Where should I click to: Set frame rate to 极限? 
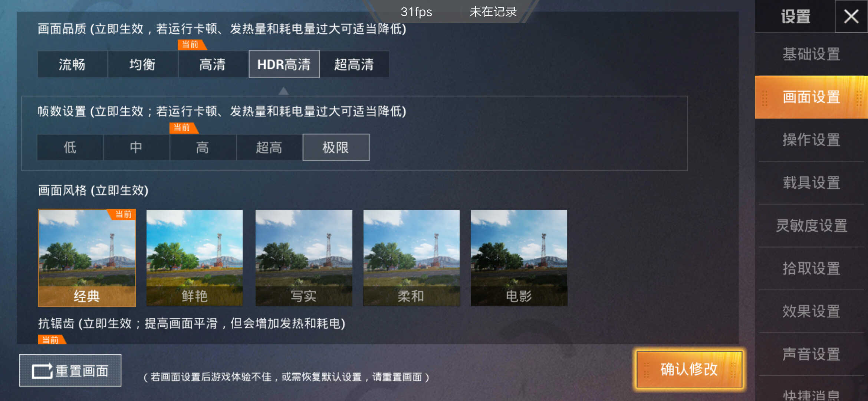tap(336, 147)
